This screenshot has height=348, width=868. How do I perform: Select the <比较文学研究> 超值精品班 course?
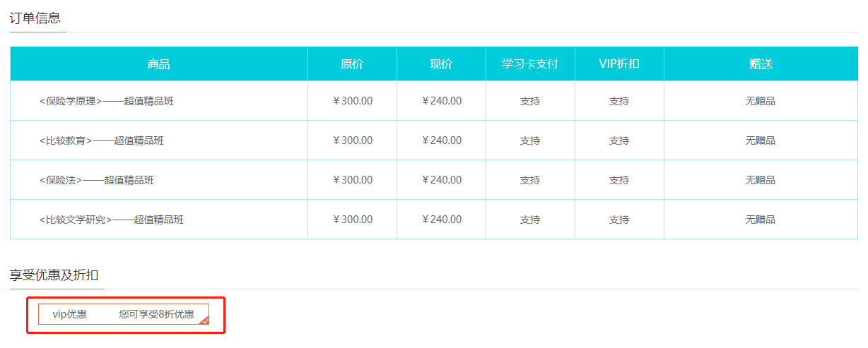point(111,220)
